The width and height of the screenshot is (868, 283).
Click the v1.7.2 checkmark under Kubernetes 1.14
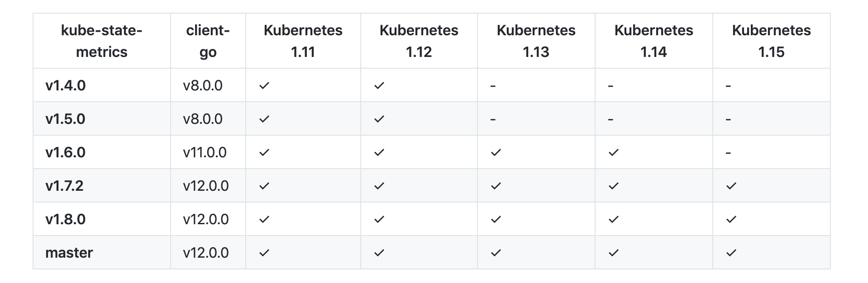pos(614,186)
